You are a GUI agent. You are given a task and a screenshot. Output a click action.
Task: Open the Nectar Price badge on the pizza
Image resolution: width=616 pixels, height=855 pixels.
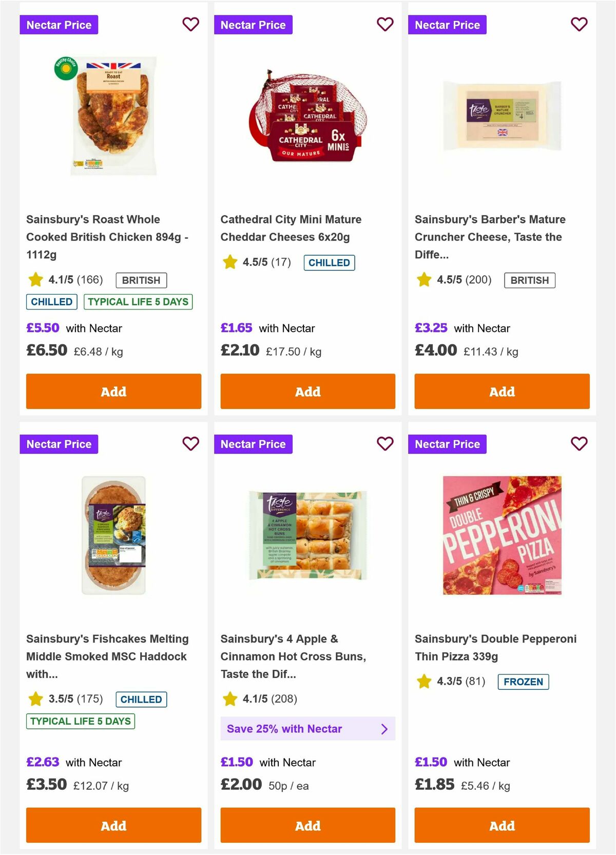pyautogui.click(x=447, y=443)
